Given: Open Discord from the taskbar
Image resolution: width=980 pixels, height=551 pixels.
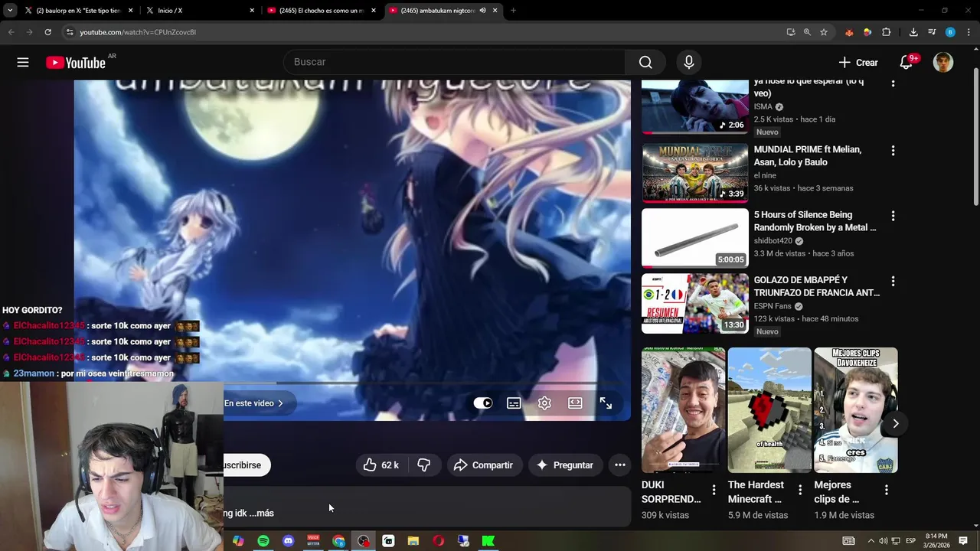Looking at the screenshot, I should pos(289,541).
